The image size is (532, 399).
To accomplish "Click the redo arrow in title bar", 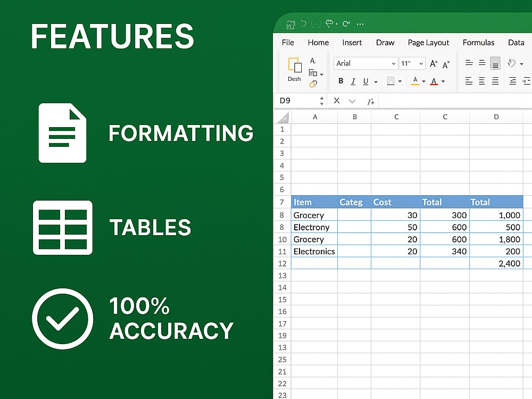I will (x=346, y=24).
